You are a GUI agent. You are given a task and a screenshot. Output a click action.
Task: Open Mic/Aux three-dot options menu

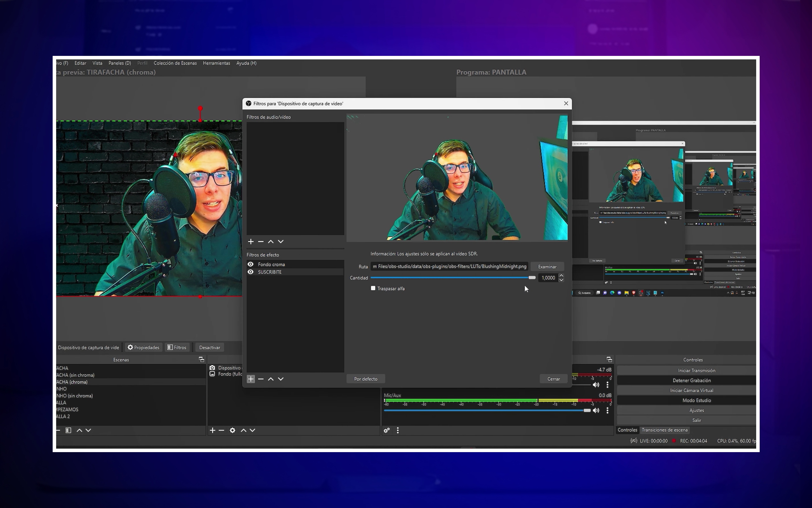[607, 411]
